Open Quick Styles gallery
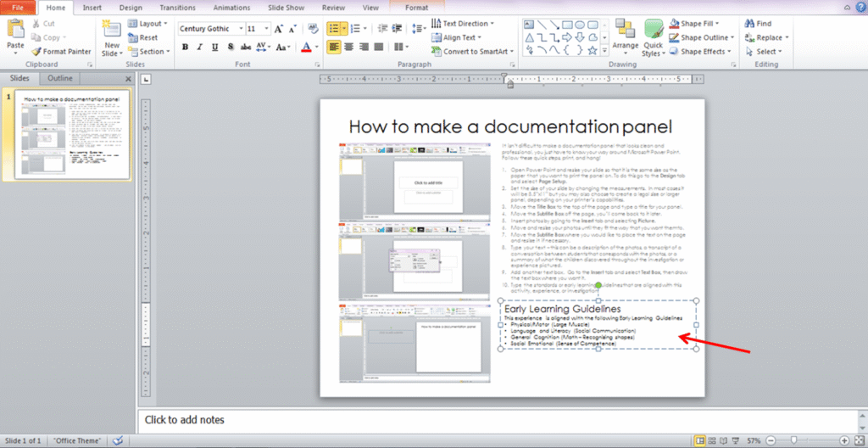The width and height of the screenshot is (868, 448). tap(654, 37)
